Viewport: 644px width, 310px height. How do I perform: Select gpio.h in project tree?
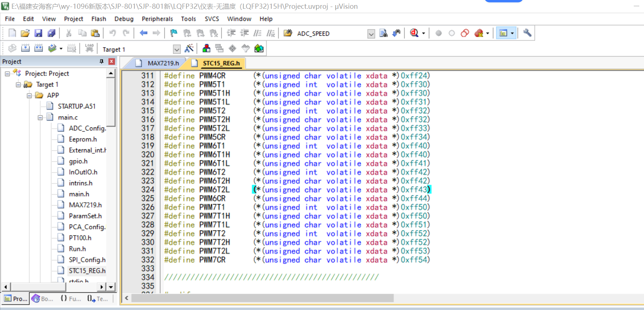click(78, 161)
